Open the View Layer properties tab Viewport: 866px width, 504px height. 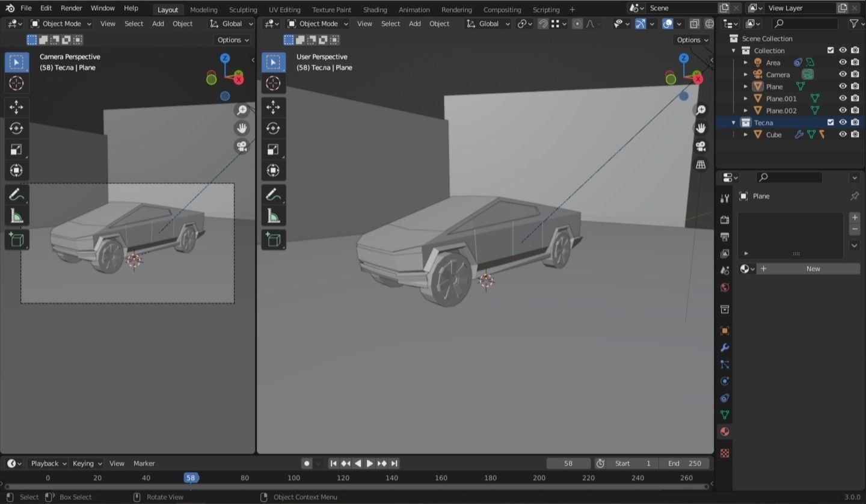pyautogui.click(x=725, y=254)
